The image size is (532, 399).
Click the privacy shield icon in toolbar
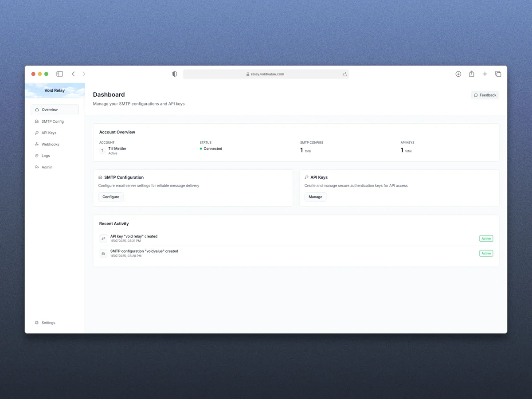point(174,74)
